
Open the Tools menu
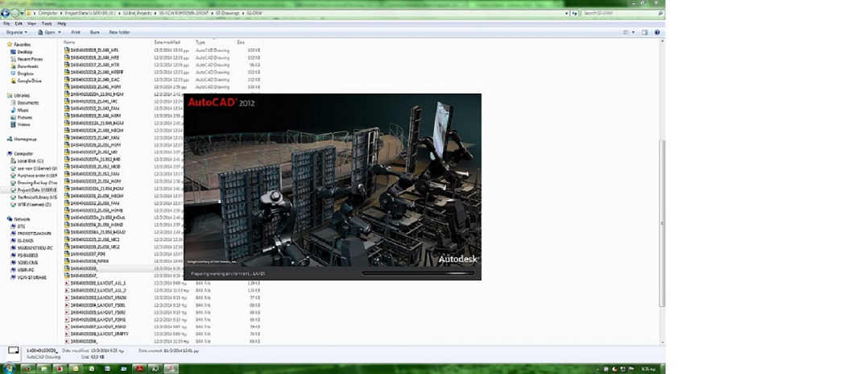47,24
